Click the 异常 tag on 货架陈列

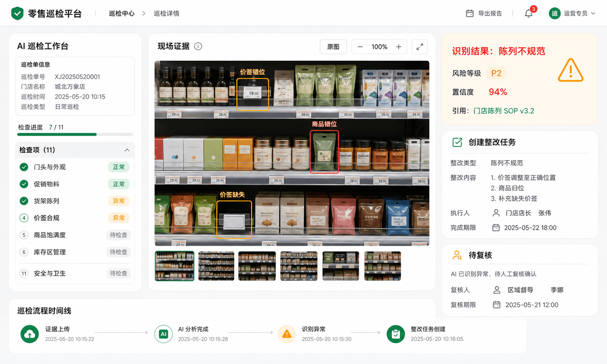pos(119,201)
